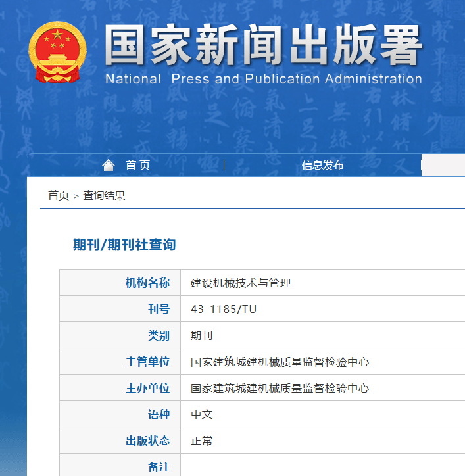Select the 语种 label cell

[x=120, y=414]
